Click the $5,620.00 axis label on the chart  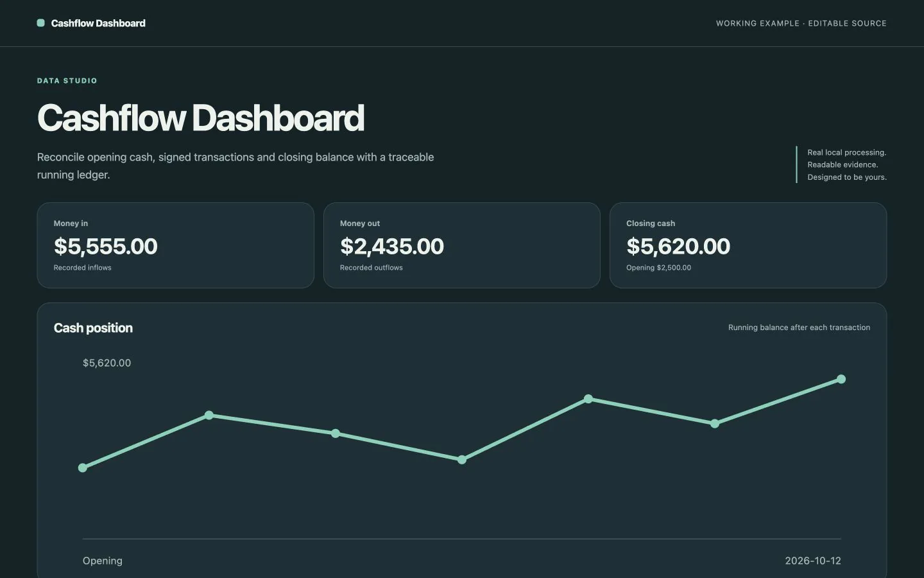point(107,363)
